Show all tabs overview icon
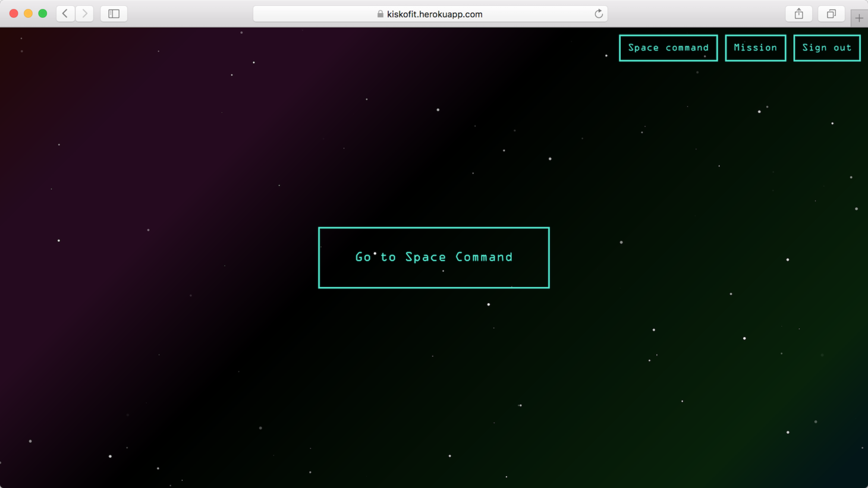The height and width of the screenshot is (488, 868). [831, 14]
